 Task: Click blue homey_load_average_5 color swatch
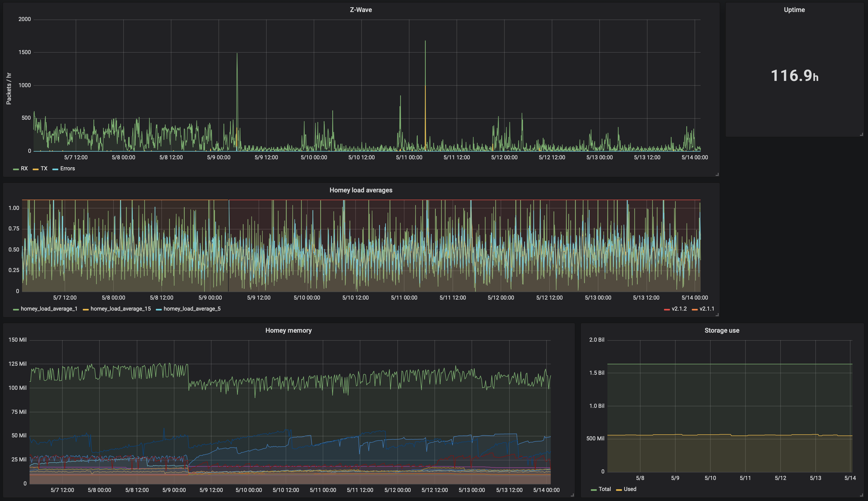coord(159,309)
